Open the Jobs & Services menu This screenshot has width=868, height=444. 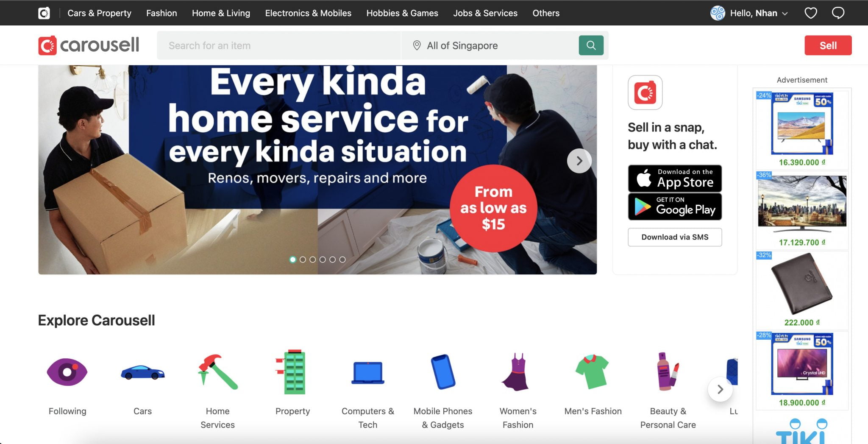485,13
